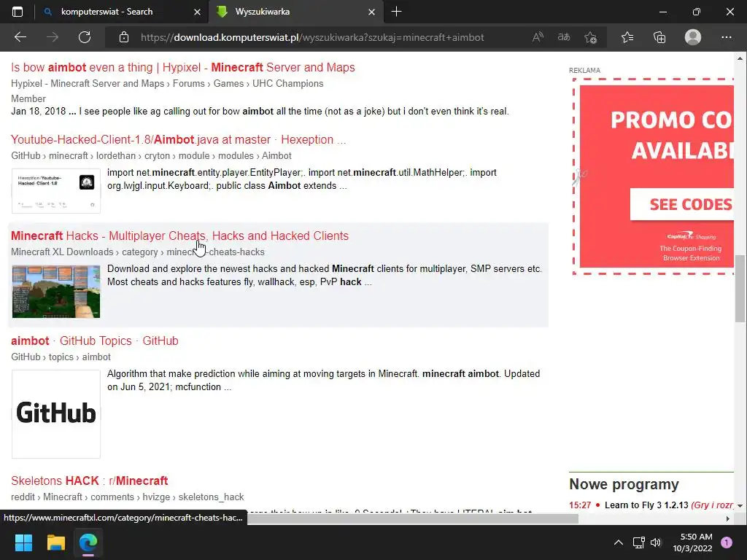Click the address bar URL field
Image resolution: width=747 pixels, height=560 pixels.
pyautogui.click(x=312, y=37)
